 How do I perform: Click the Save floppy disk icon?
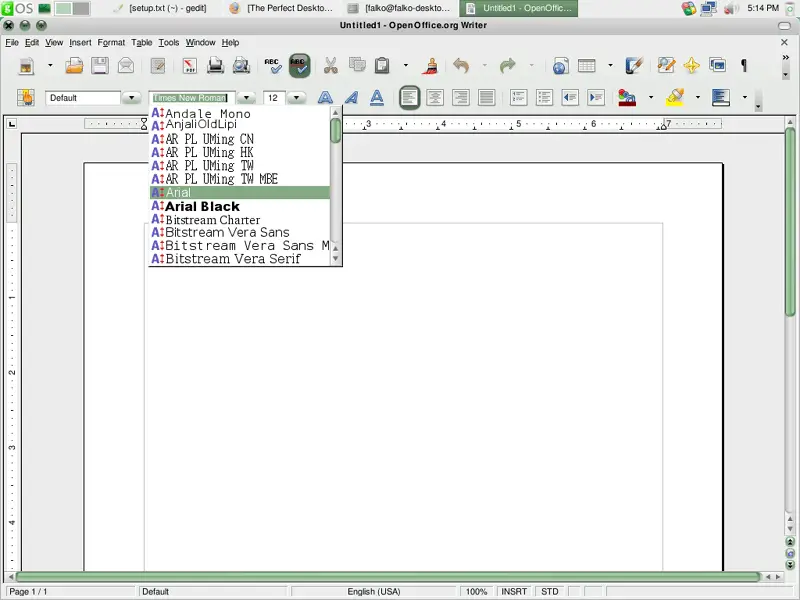[100, 66]
